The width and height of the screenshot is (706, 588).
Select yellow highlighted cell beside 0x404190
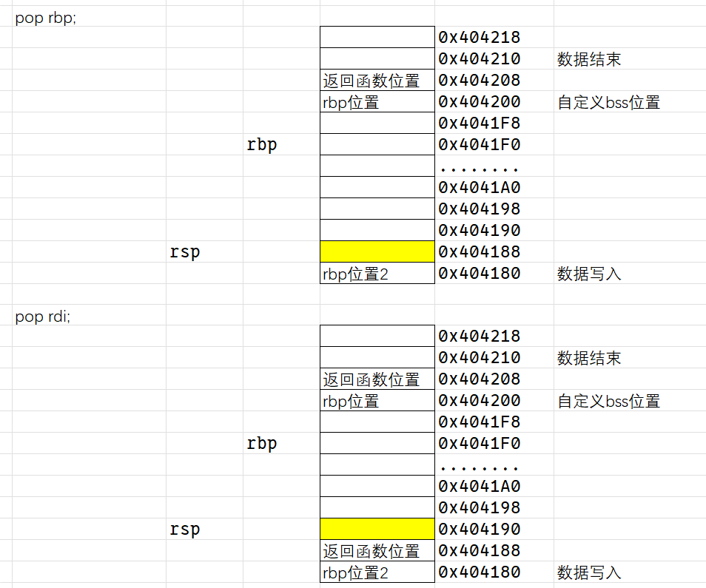pyautogui.click(x=377, y=529)
